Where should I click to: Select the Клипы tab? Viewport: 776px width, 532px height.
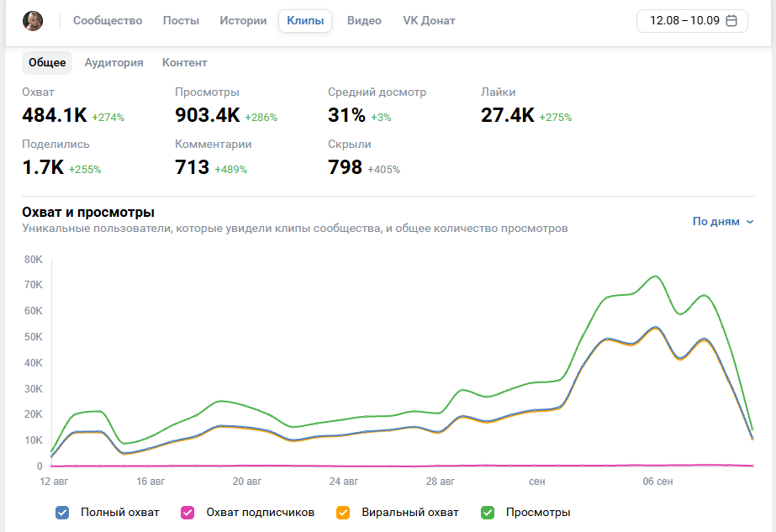pyautogui.click(x=305, y=21)
